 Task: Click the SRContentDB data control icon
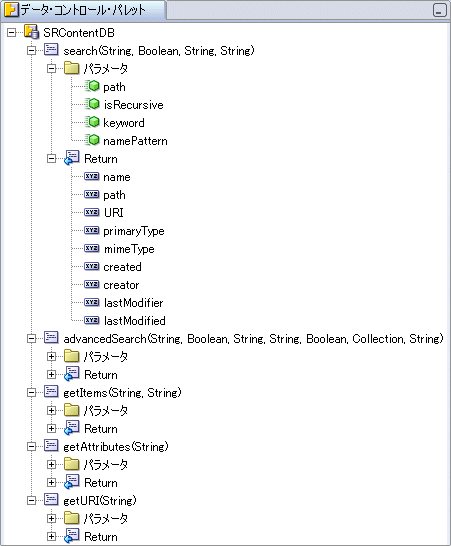pos(31,32)
